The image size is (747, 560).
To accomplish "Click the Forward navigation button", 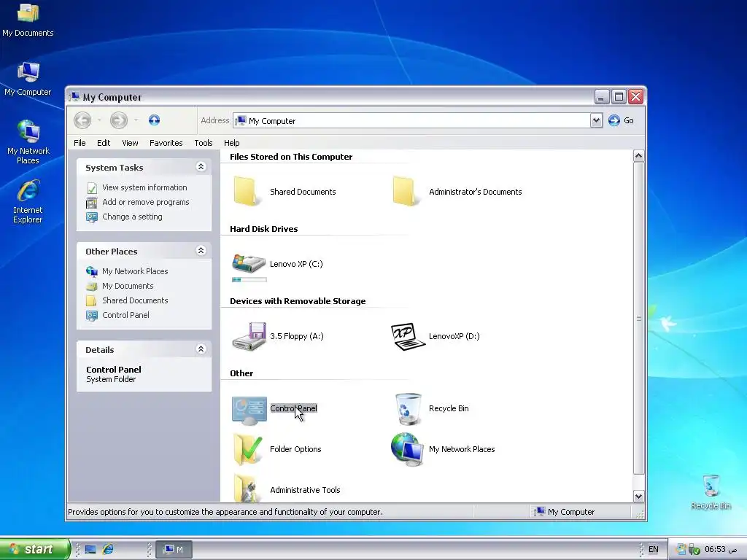I will tap(119, 120).
